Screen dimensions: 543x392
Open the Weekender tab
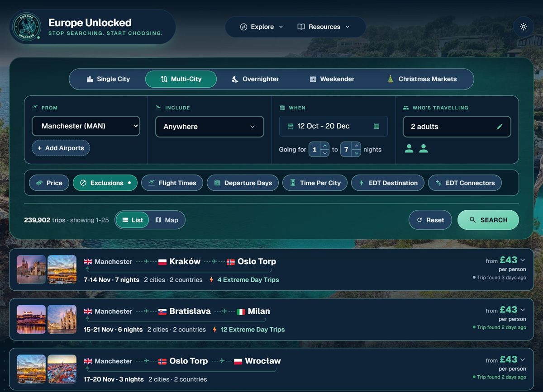coord(332,79)
